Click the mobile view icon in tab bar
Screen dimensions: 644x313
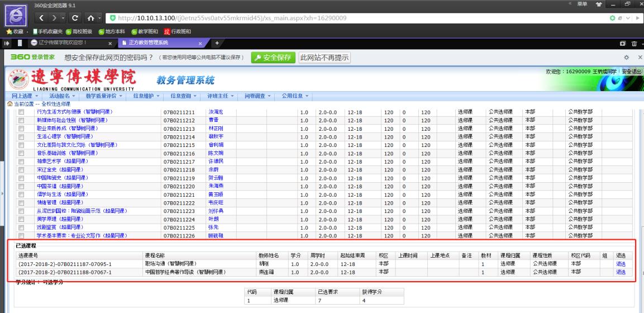coord(20,43)
